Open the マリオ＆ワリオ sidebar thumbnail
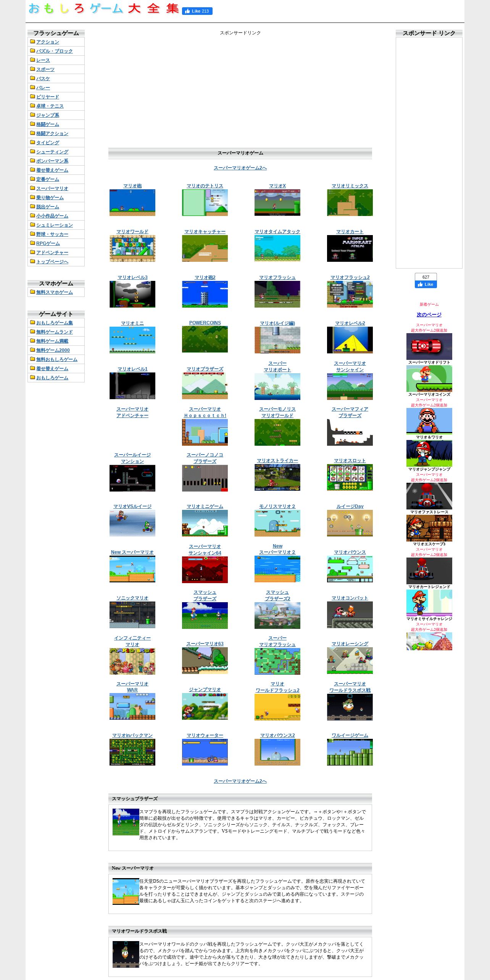 point(429,421)
